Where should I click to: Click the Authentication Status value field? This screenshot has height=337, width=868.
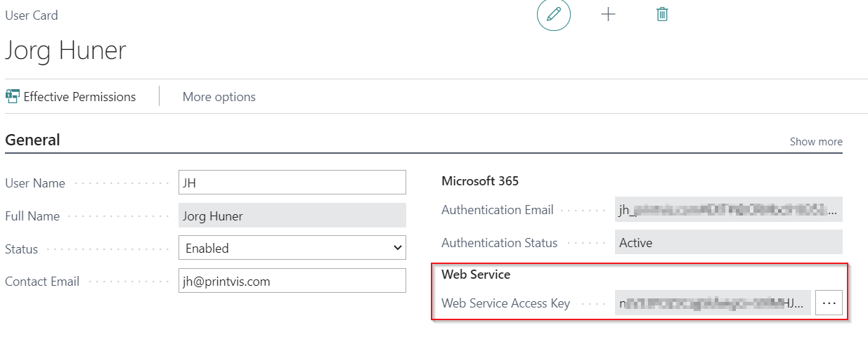pos(727,243)
